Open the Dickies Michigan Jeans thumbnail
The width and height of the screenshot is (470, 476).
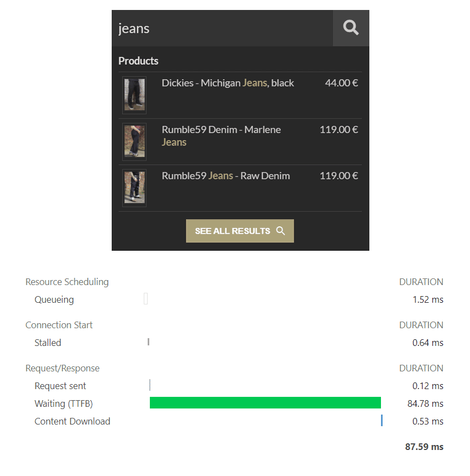[134, 95]
